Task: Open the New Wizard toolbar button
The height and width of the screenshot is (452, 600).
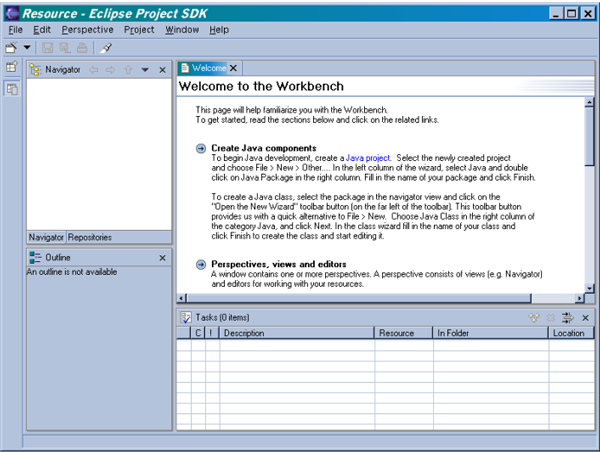Action: (x=11, y=47)
